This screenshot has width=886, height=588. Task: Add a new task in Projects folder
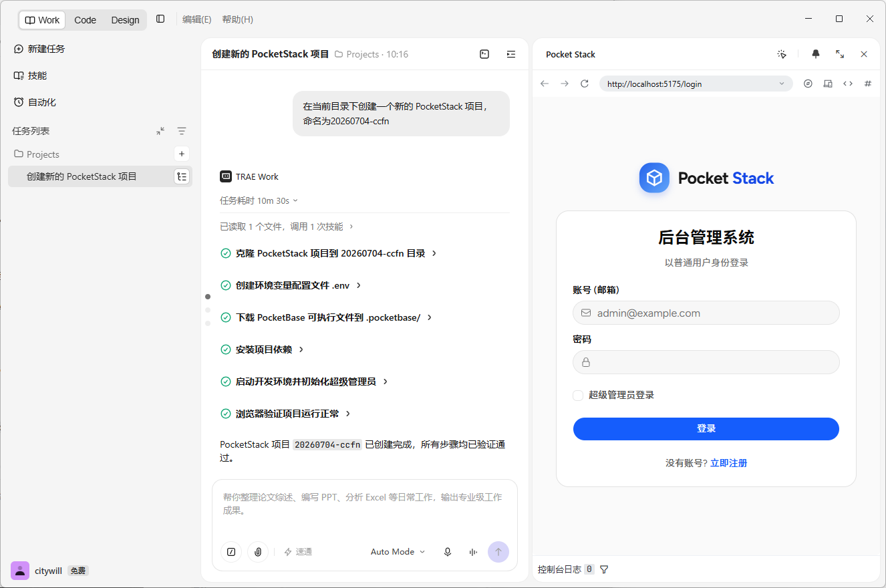[x=182, y=154]
